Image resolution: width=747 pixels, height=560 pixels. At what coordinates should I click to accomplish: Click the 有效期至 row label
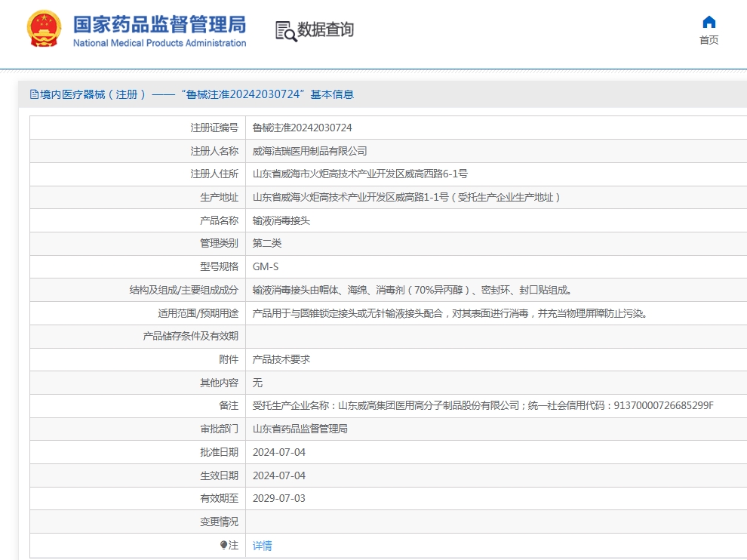tap(219, 499)
